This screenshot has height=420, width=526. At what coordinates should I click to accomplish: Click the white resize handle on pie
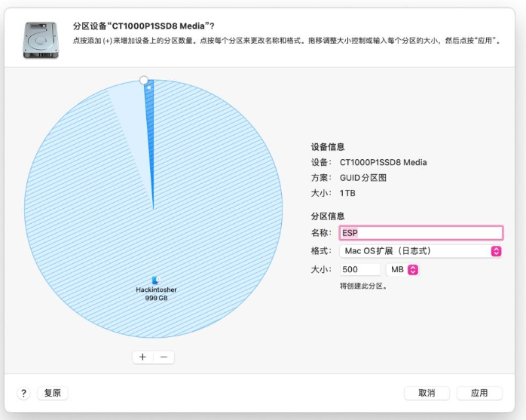click(x=144, y=80)
